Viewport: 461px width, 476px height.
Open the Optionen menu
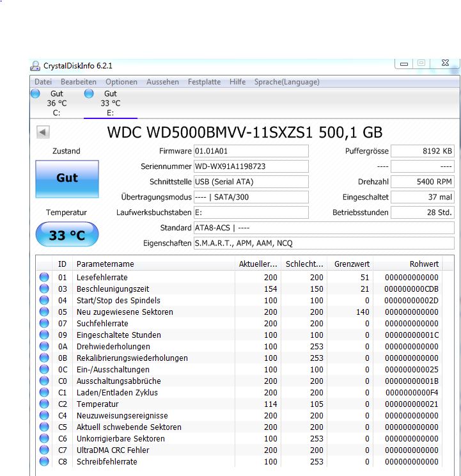[x=121, y=82]
